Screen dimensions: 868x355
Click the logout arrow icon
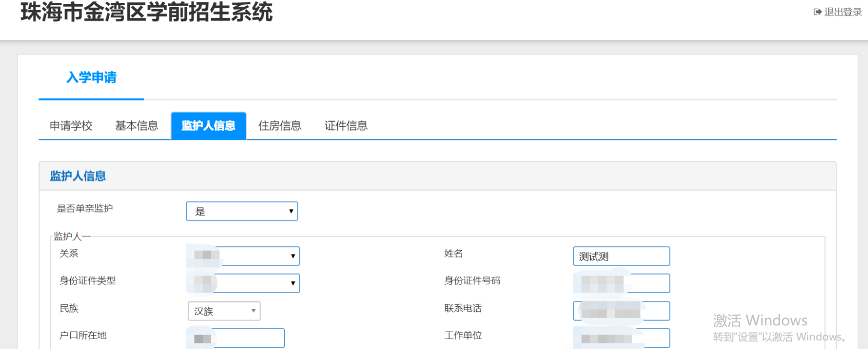coord(817,12)
